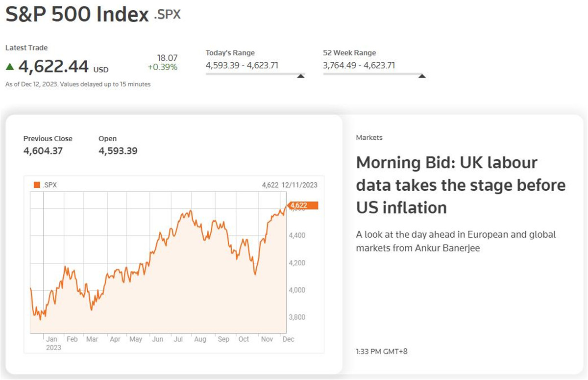Click the S&P 500 Index page title
Screen dimensions: 588x380
76,15
